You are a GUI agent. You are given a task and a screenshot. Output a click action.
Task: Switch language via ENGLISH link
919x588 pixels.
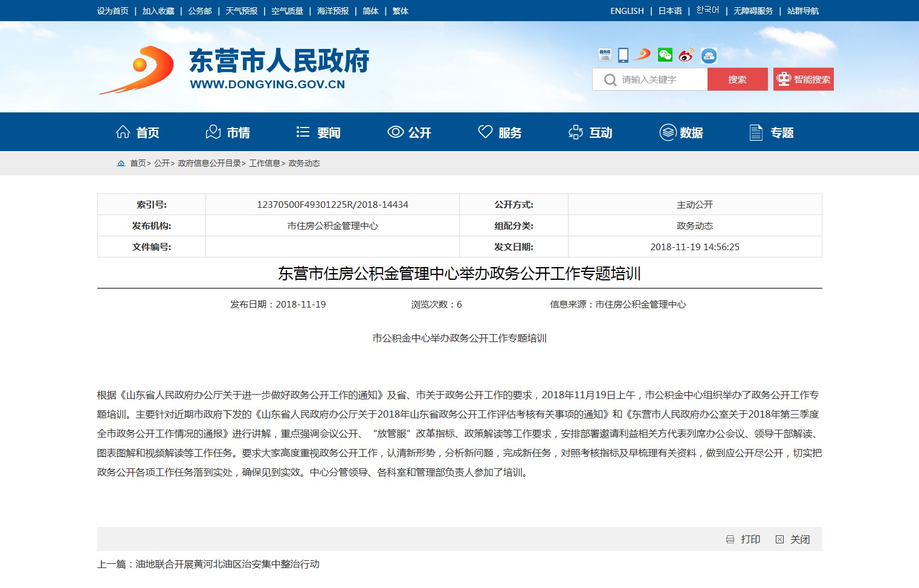(627, 11)
